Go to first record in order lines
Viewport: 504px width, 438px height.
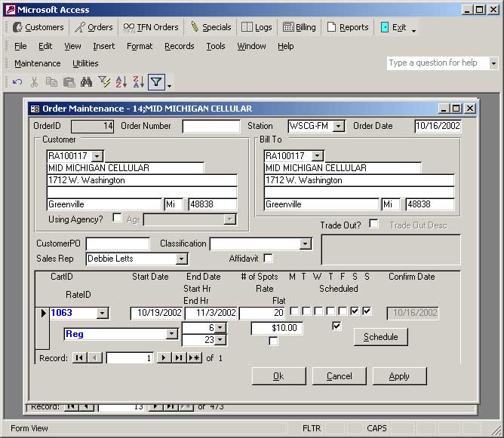[x=79, y=358]
